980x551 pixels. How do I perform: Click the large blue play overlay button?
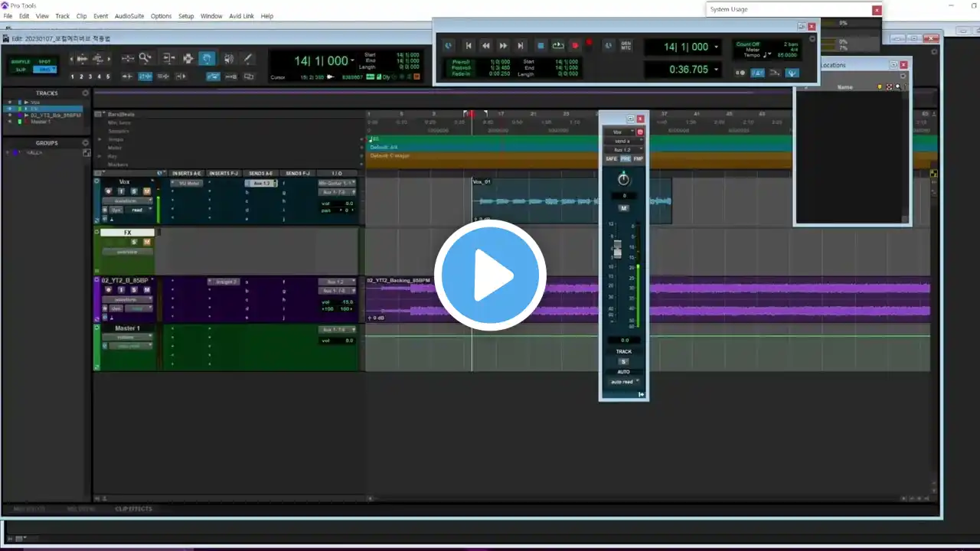click(x=490, y=275)
